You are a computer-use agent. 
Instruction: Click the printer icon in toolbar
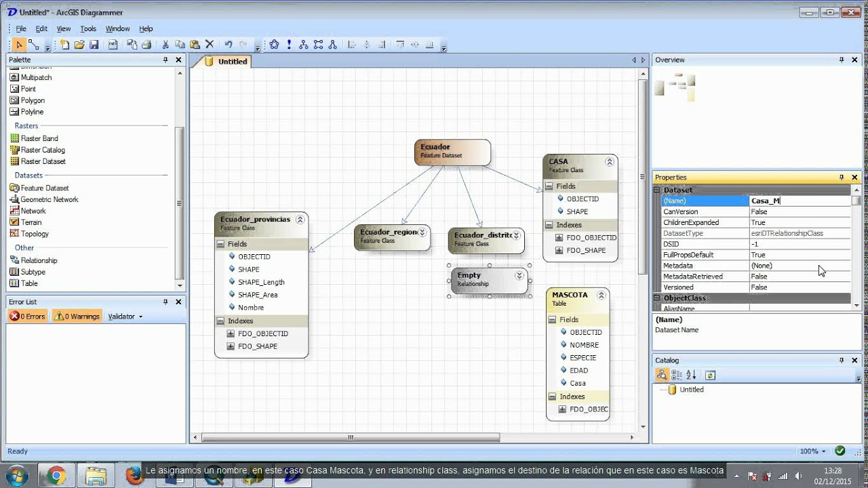point(146,45)
